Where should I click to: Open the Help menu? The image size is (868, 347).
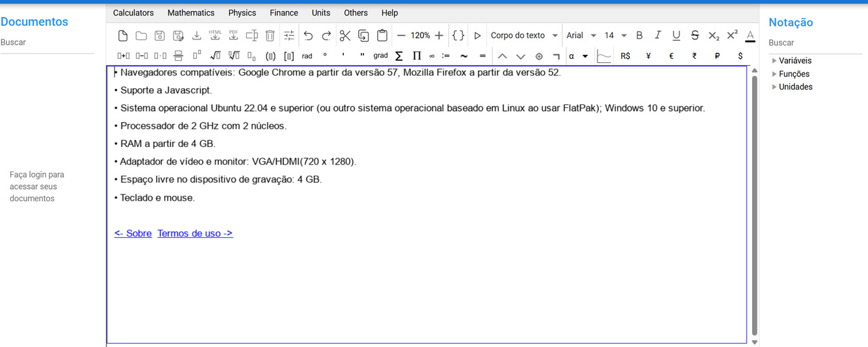pos(389,13)
